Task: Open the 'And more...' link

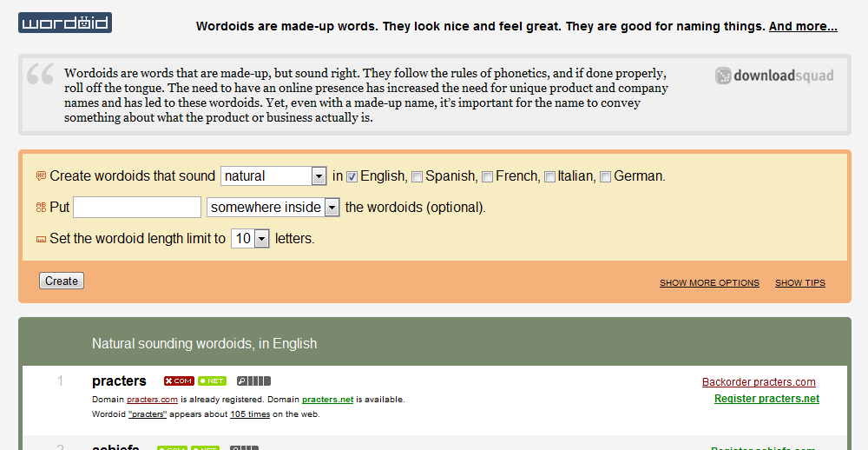Action: coord(803,26)
